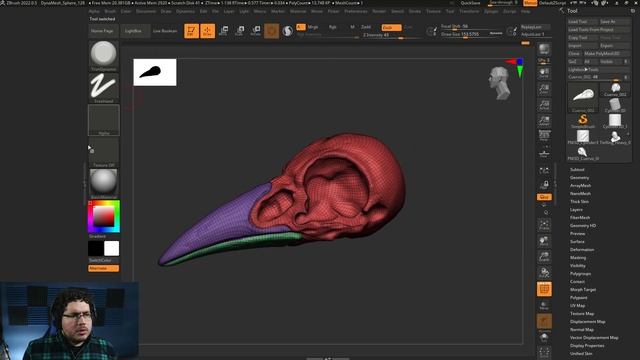Open the current brush thumbnail picker
The width and height of the screenshot is (640, 360).
[104, 56]
